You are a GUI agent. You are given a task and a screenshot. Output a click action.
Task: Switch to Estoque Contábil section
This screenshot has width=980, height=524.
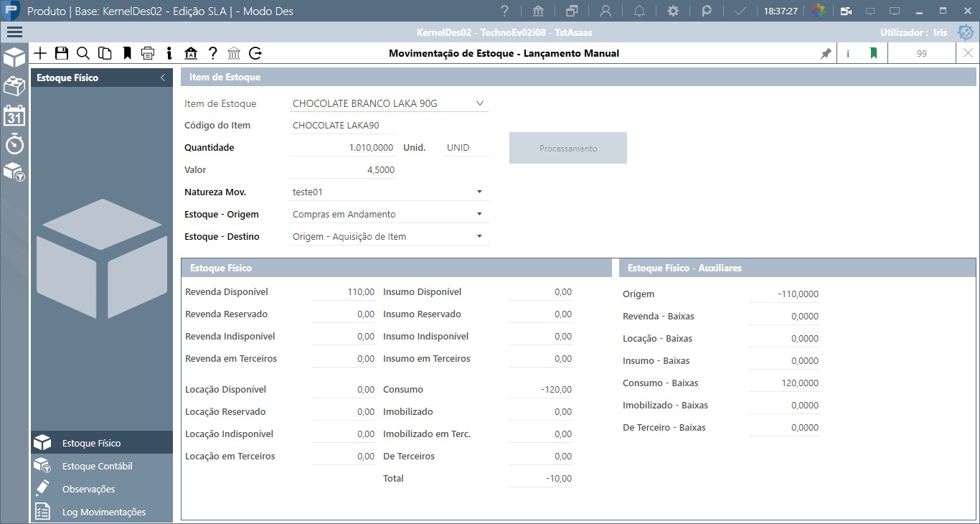pyautogui.click(x=102, y=466)
